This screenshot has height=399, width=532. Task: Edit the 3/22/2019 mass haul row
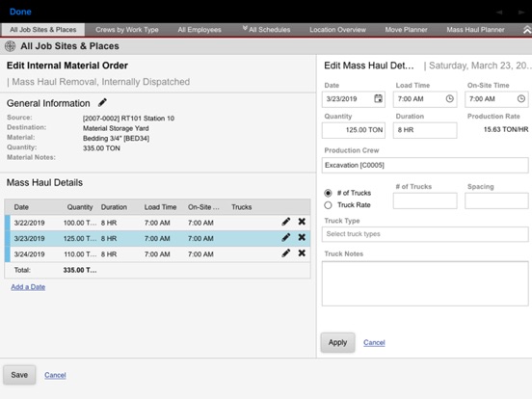(x=286, y=222)
